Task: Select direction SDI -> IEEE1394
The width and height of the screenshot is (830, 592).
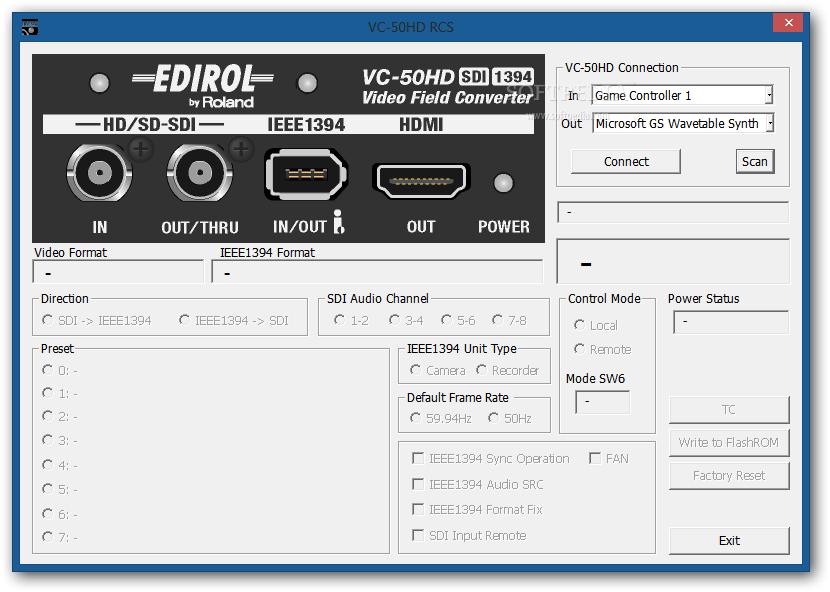Action: pyautogui.click(x=97, y=320)
